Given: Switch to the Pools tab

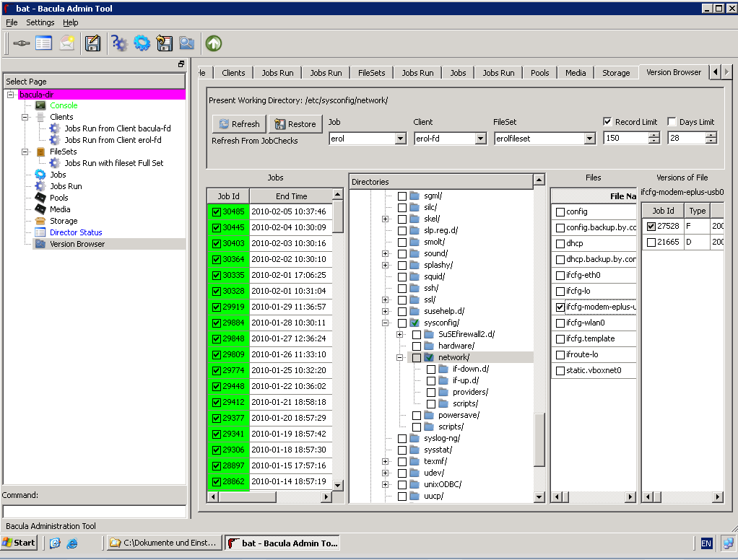Looking at the screenshot, I should point(539,73).
